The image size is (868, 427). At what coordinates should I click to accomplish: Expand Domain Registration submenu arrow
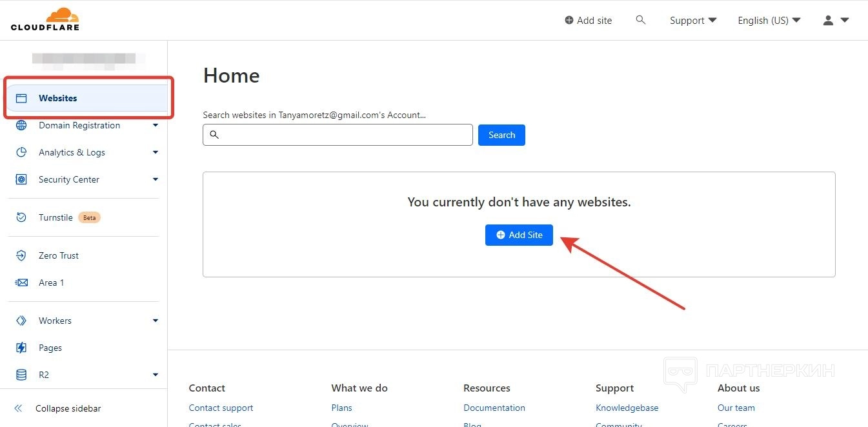coord(155,125)
